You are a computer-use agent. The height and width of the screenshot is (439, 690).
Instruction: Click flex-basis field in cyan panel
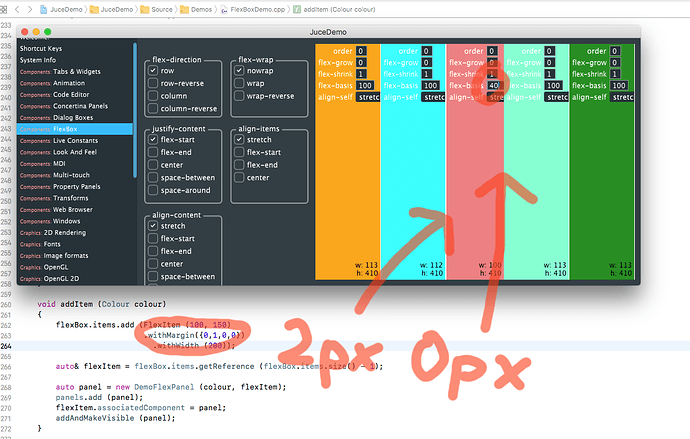[x=431, y=85]
